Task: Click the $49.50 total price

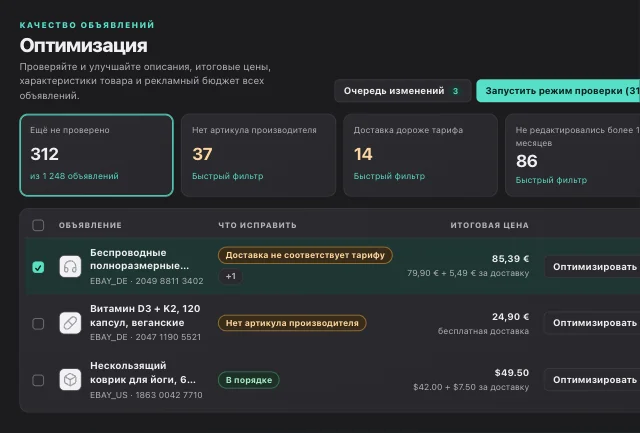Action: coord(511,373)
